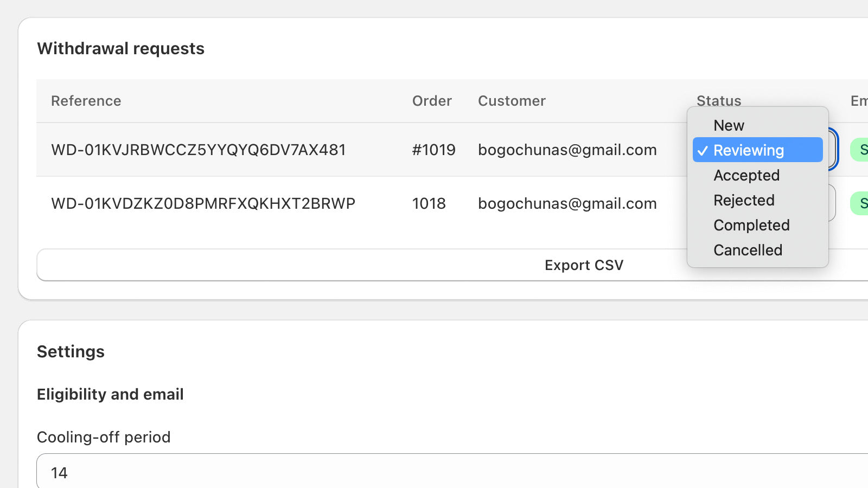Screen dimensions: 868x488
Task: Click customer email in the #1019 row
Action: pos(567,150)
